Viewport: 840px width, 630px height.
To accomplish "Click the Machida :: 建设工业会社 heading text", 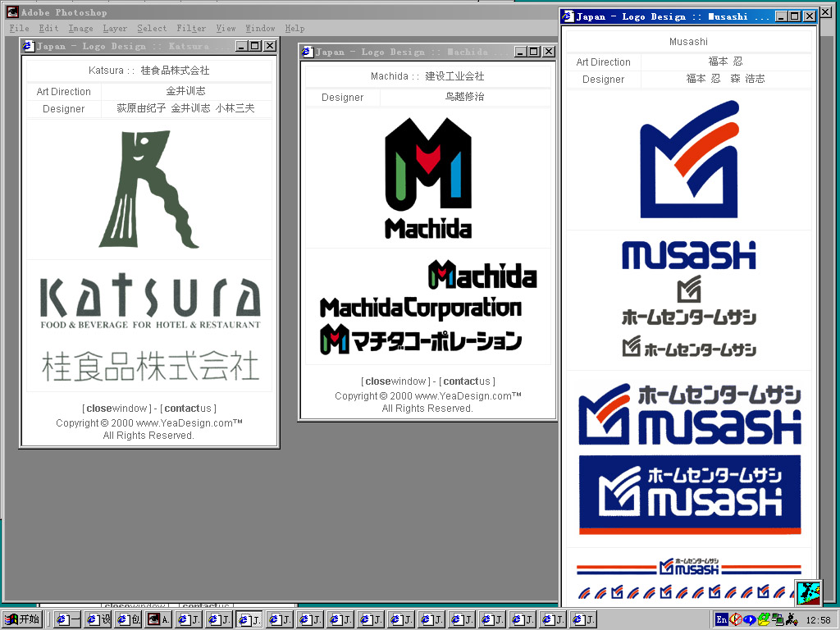I will pos(427,76).
